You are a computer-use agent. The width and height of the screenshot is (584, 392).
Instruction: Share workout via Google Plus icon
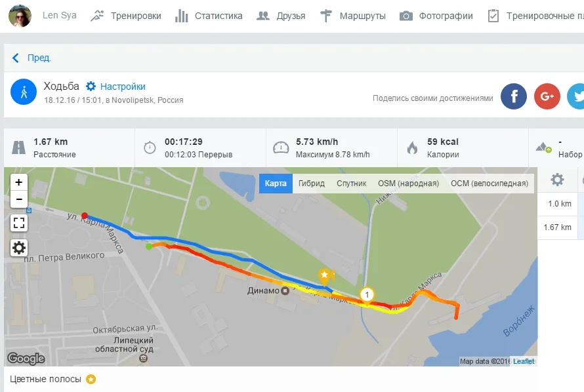(x=547, y=96)
